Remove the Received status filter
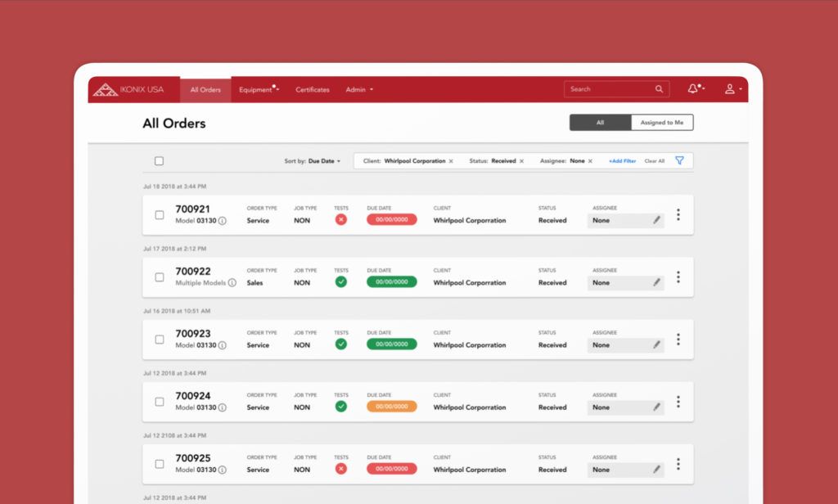 pyautogui.click(x=521, y=161)
